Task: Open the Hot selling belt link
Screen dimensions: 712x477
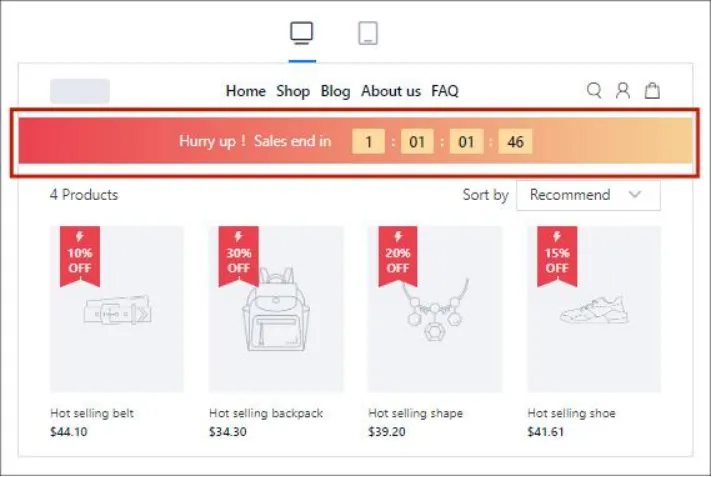Action: [x=92, y=413]
